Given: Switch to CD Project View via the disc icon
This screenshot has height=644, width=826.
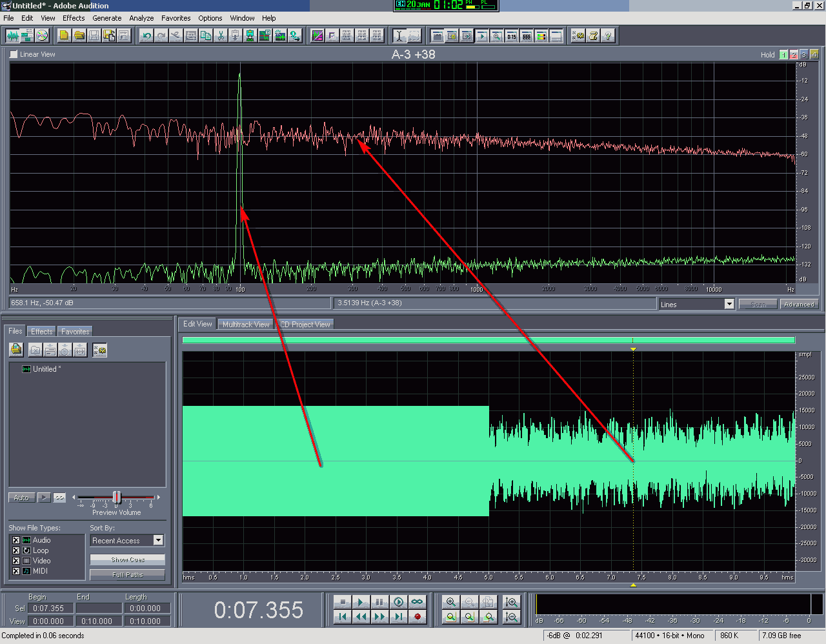Looking at the screenshot, I should tap(42, 36).
